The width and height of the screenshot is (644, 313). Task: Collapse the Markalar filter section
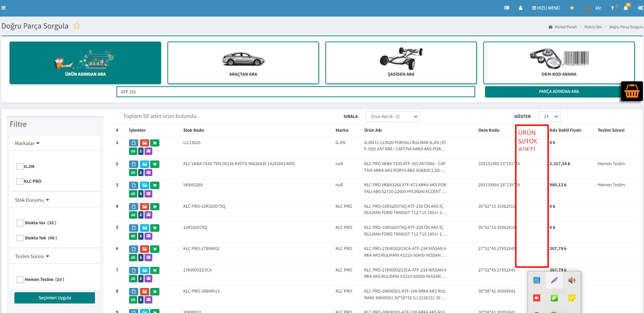point(27,143)
